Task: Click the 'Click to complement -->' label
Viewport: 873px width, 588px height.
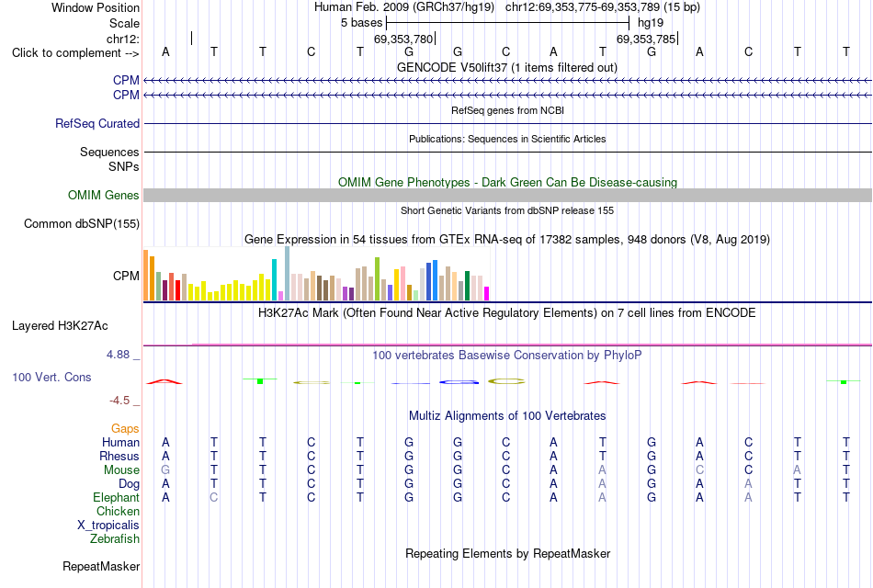Action: pos(75,53)
